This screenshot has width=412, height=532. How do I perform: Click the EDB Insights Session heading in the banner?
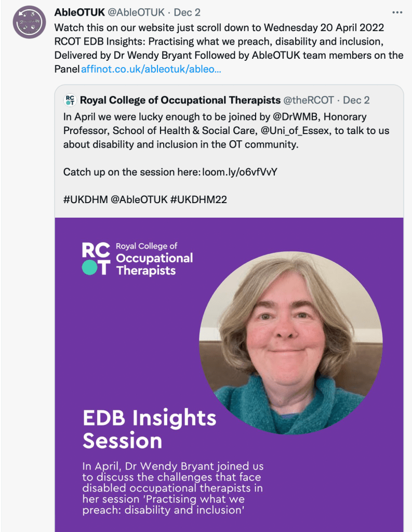[149, 429]
